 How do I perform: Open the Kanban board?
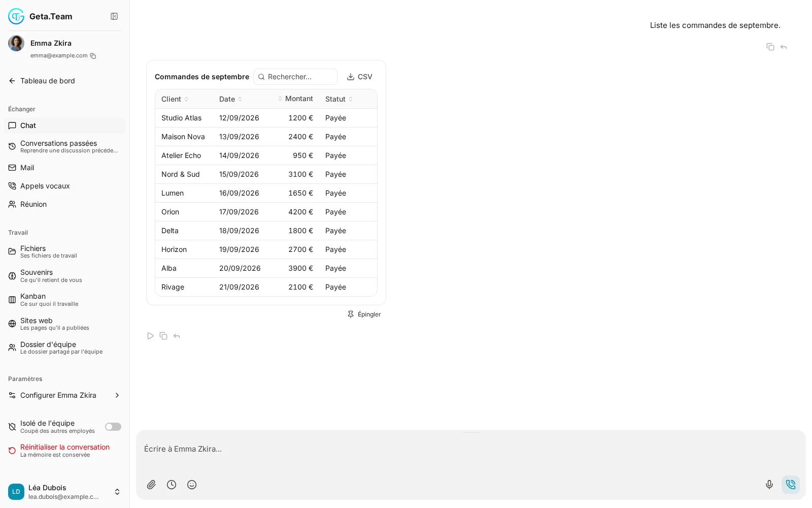tap(64, 300)
